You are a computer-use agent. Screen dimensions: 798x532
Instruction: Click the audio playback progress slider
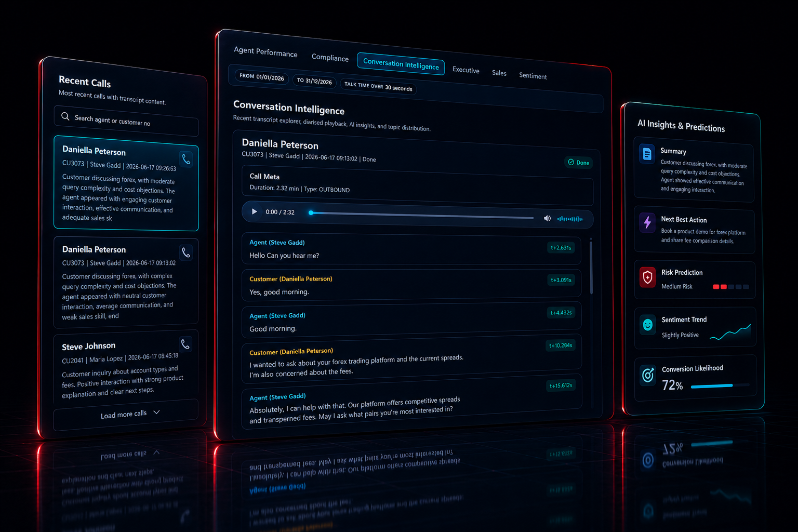pyautogui.click(x=422, y=215)
